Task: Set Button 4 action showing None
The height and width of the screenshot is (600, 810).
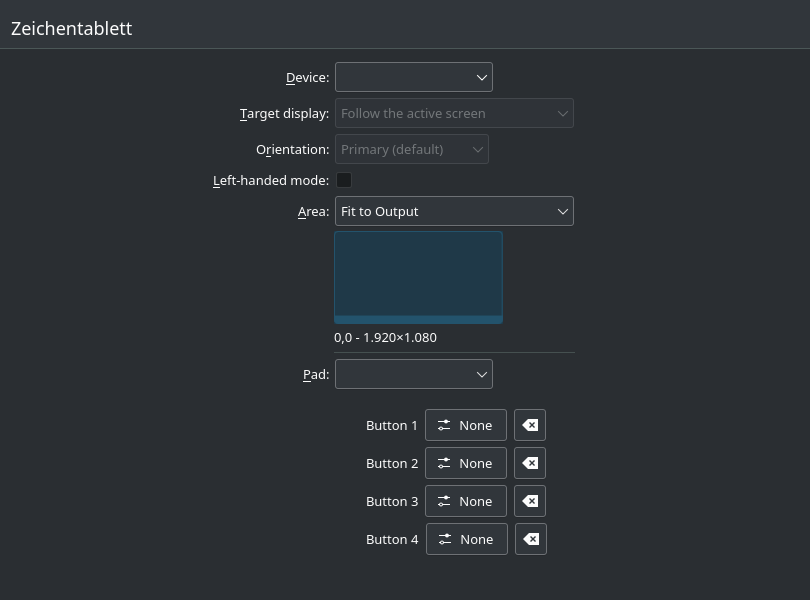Action: click(467, 539)
